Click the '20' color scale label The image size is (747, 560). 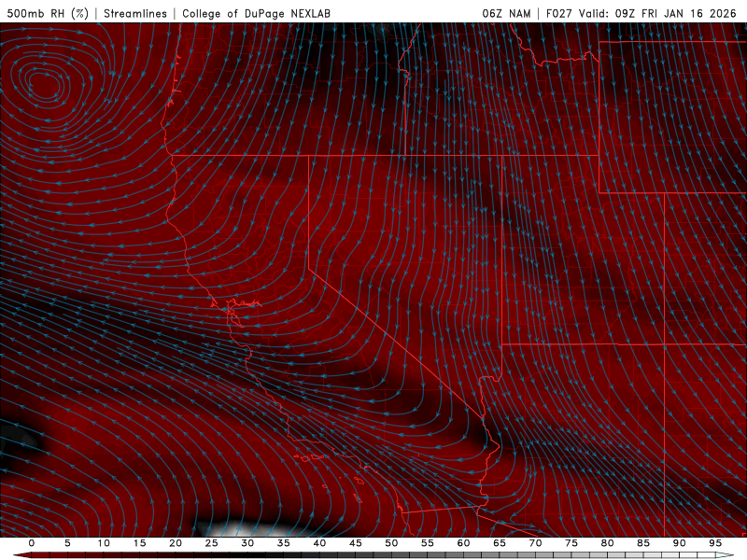(x=176, y=543)
